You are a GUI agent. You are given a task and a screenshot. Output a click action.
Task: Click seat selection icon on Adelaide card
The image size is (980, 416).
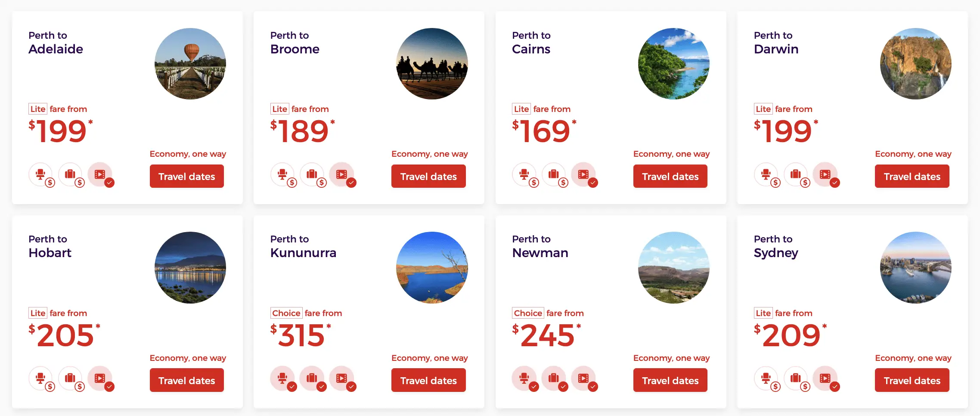(40, 174)
